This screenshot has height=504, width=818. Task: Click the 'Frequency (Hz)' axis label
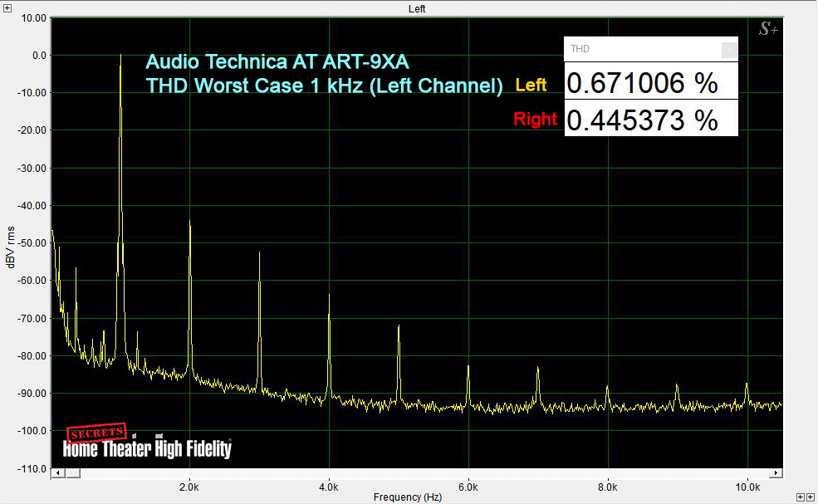click(408, 497)
